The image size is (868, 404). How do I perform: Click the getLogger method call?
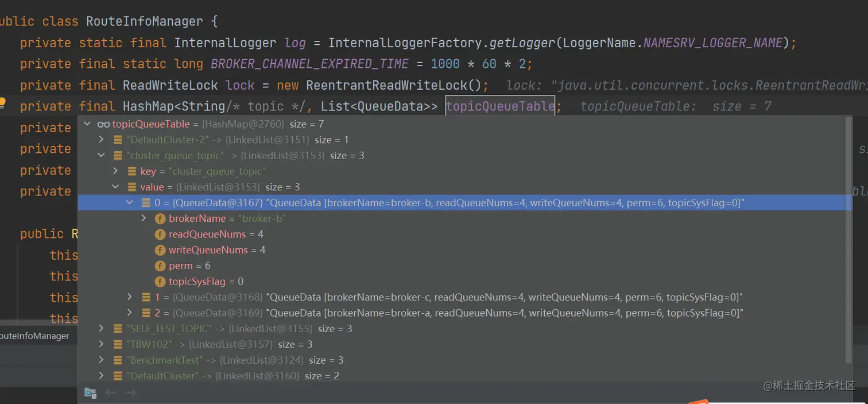click(x=523, y=43)
